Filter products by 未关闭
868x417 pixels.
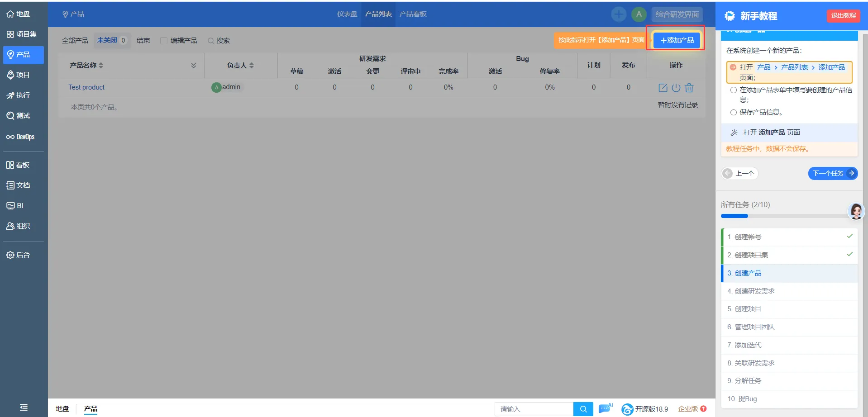click(x=112, y=40)
